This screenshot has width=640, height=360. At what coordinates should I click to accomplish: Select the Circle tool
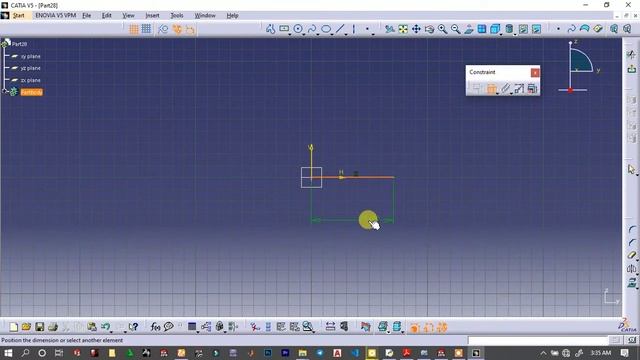[x=298, y=29]
